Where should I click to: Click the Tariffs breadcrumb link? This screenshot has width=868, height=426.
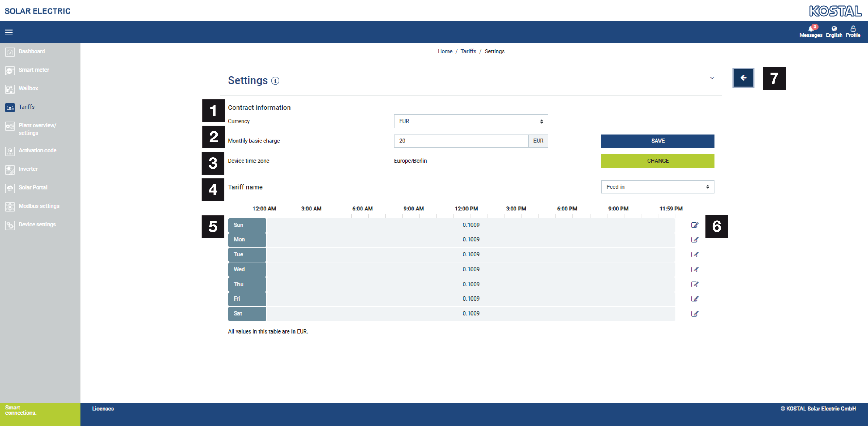coord(468,51)
